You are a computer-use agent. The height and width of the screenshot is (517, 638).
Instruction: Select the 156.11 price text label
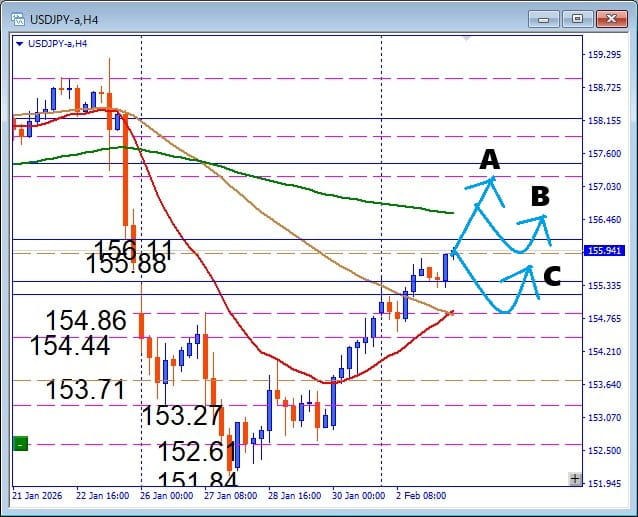133,248
